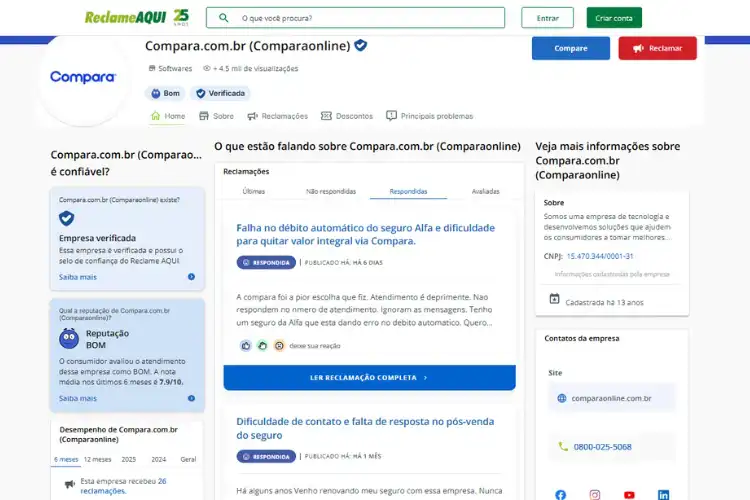Click the Reputação BOM face icon
This screenshot has height=500, width=750.
click(69, 338)
